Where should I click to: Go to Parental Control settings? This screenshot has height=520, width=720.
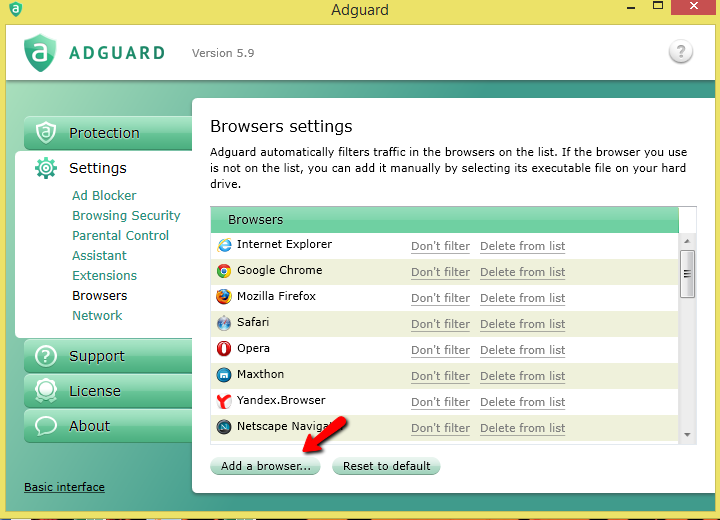pyautogui.click(x=121, y=236)
